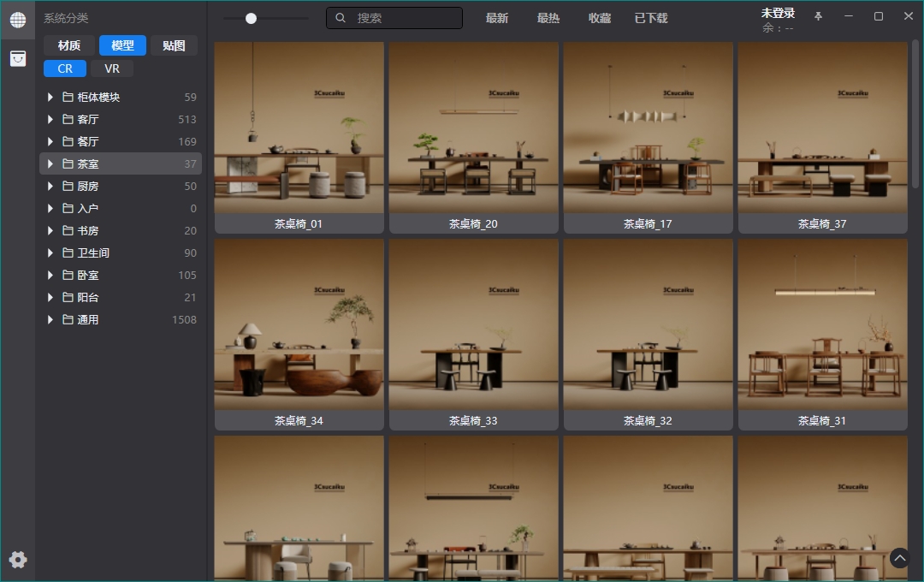Viewport: 924px width, 582px height.
Task: Click the 餐厅 count 169
Action: [x=187, y=141]
